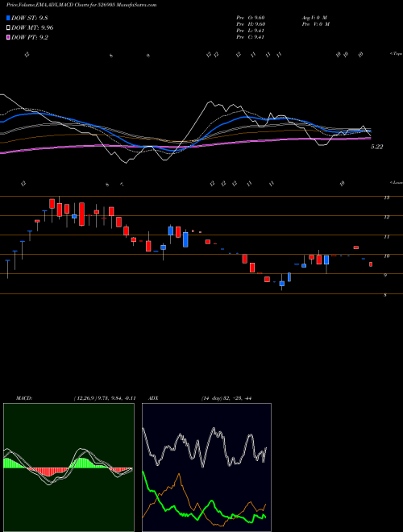Select the 'DOW MT: 9.96' legend label
This screenshot has width=403, height=532.
coord(32,27)
